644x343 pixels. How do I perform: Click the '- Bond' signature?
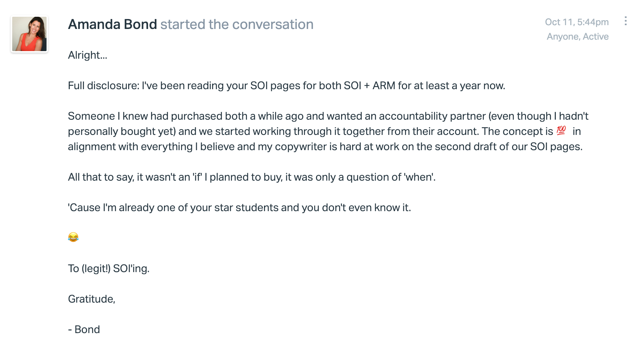tap(84, 330)
